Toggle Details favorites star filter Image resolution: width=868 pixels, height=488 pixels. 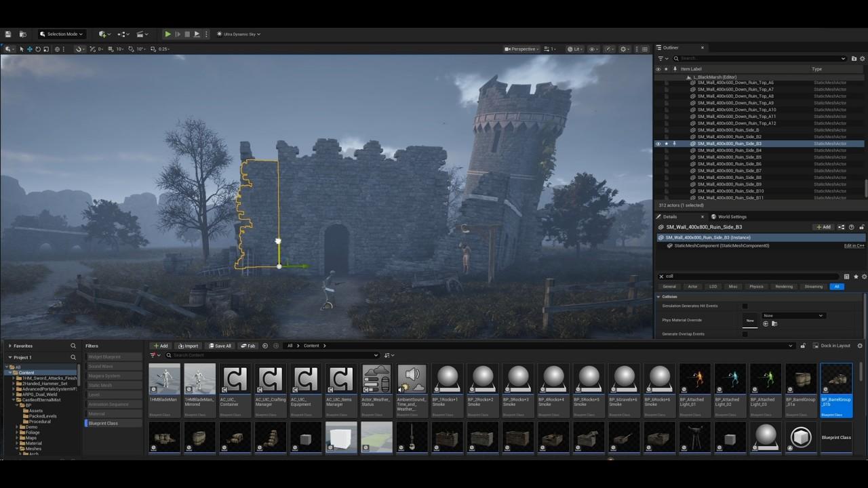point(855,277)
